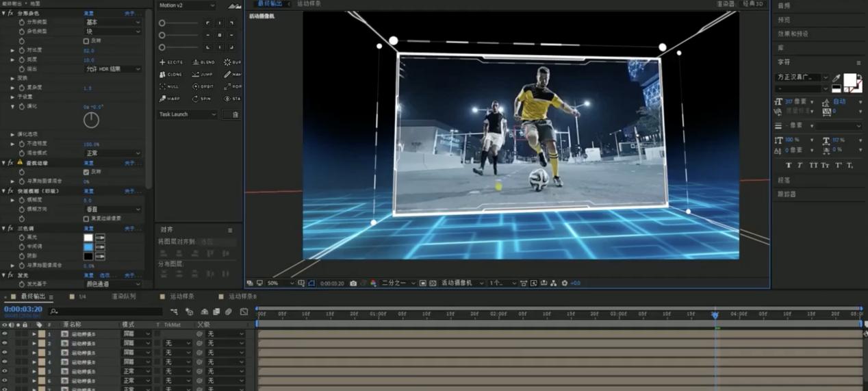Open the 50% magnification dropdown
The height and width of the screenshot is (391, 868).
pyautogui.click(x=280, y=283)
